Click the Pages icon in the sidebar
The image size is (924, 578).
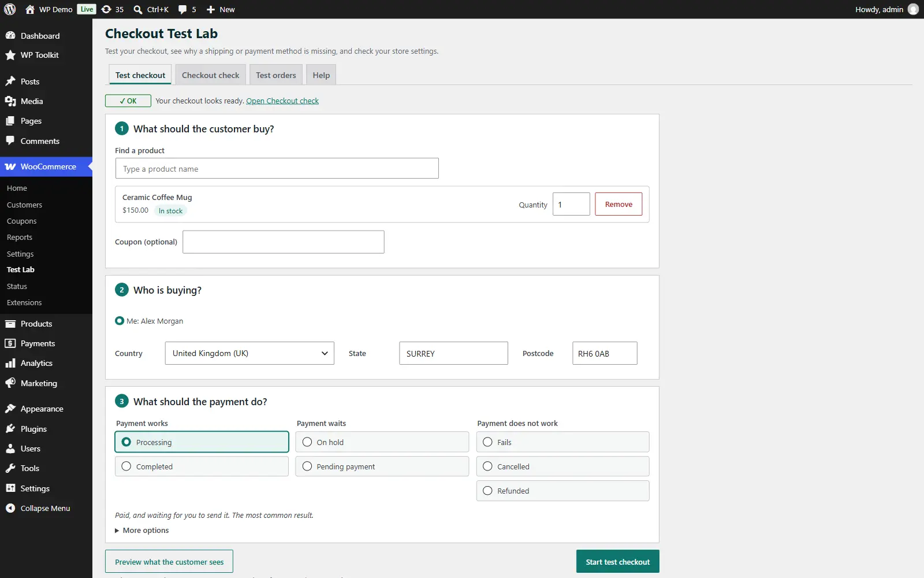point(10,121)
